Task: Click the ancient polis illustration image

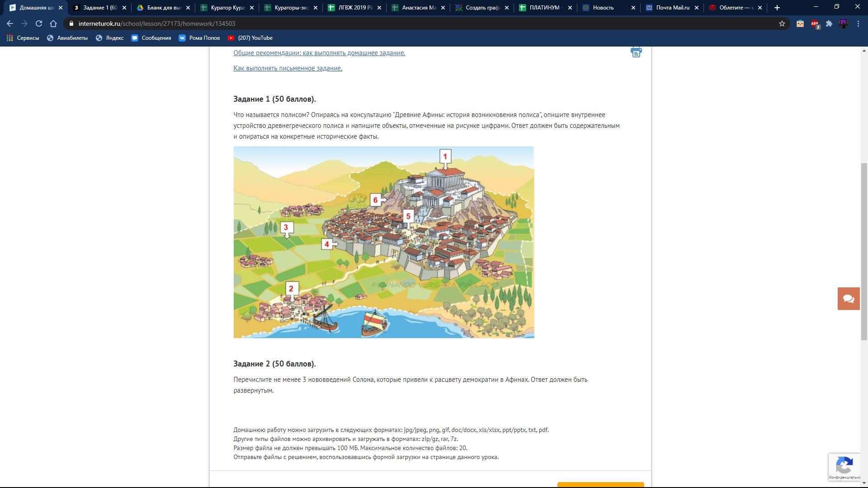Action: click(383, 242)
